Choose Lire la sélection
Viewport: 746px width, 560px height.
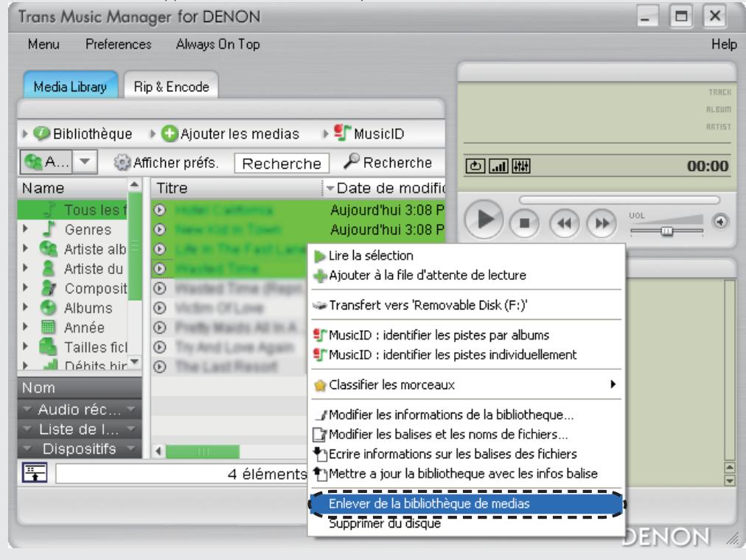[467, 255]
